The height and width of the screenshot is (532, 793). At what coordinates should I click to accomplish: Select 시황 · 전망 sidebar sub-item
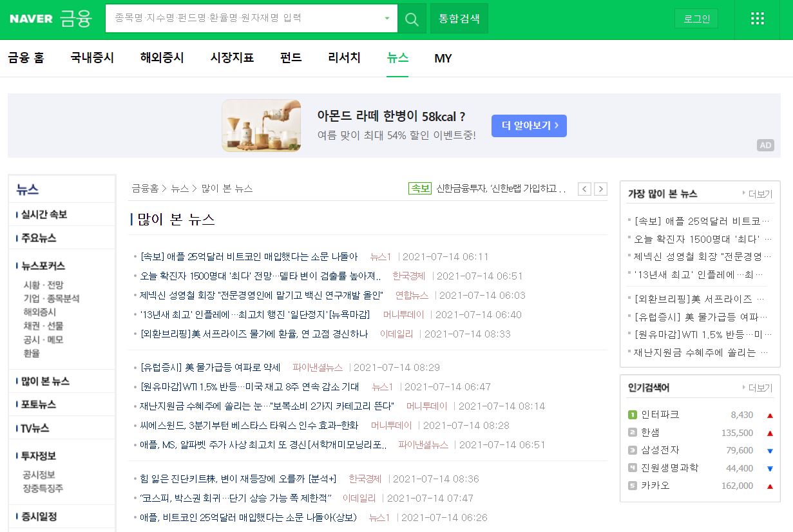pos(43,285)
